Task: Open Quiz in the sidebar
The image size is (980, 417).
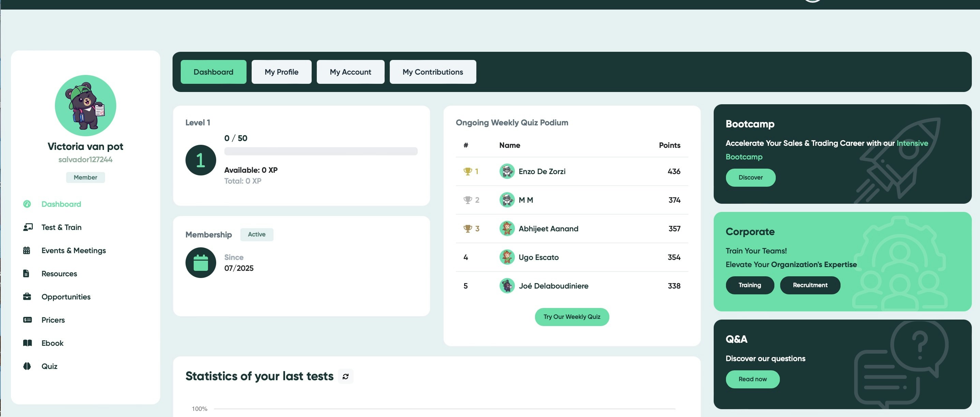Action: [x=49, y=366]
